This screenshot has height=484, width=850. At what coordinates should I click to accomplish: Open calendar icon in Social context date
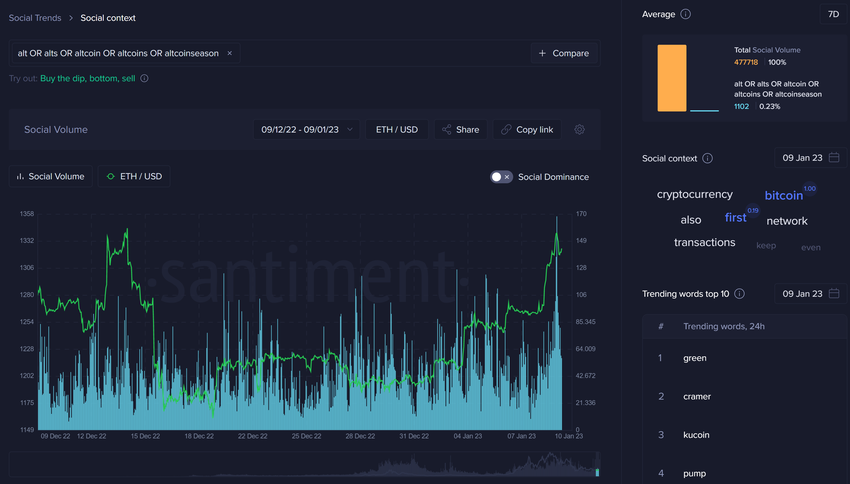click(x=834, y=158)
